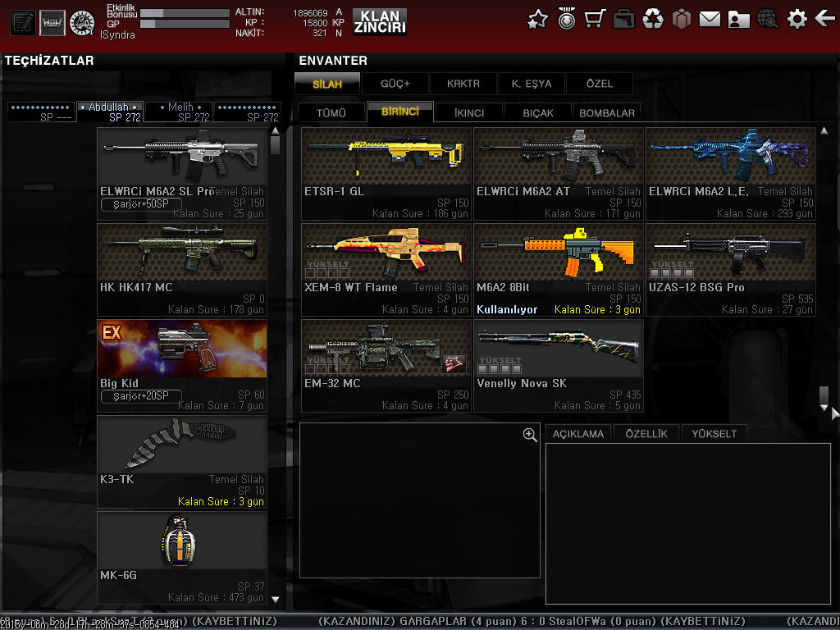The height and width of the screenshot is (630, 840).
Task: Open the globe search icon
Action: [x=768, y=20]
